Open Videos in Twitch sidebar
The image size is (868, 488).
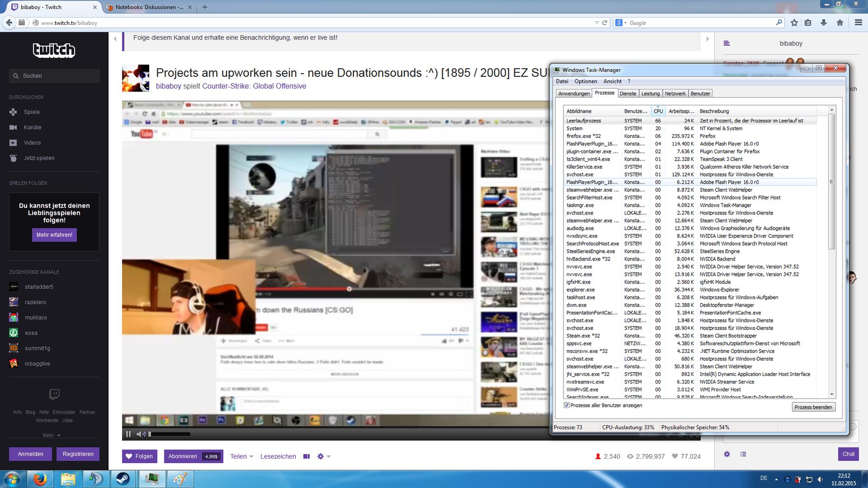coord(32,142)
